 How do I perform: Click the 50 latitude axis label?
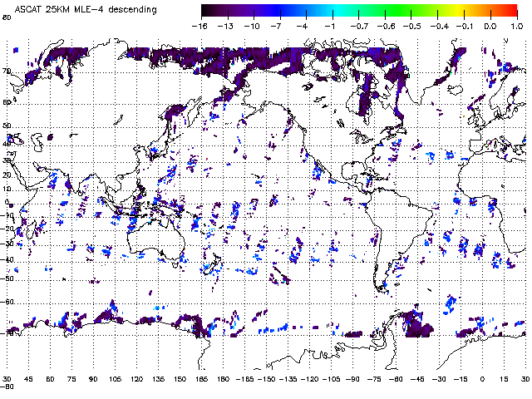point(7,126)
